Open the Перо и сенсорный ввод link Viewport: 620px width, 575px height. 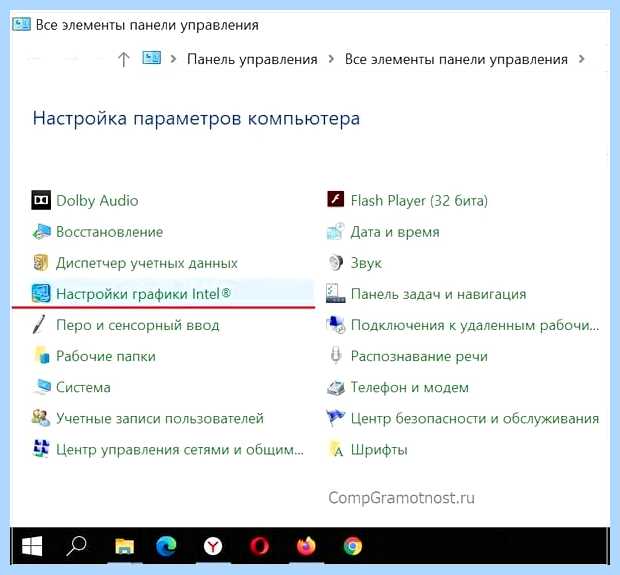(138, 325)
